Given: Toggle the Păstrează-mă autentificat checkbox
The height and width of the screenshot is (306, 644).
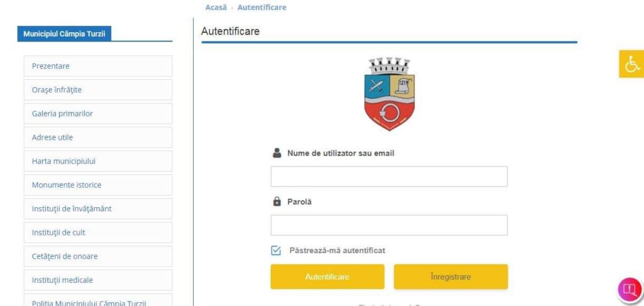Looking at the screenshot, I should [276, 251].
